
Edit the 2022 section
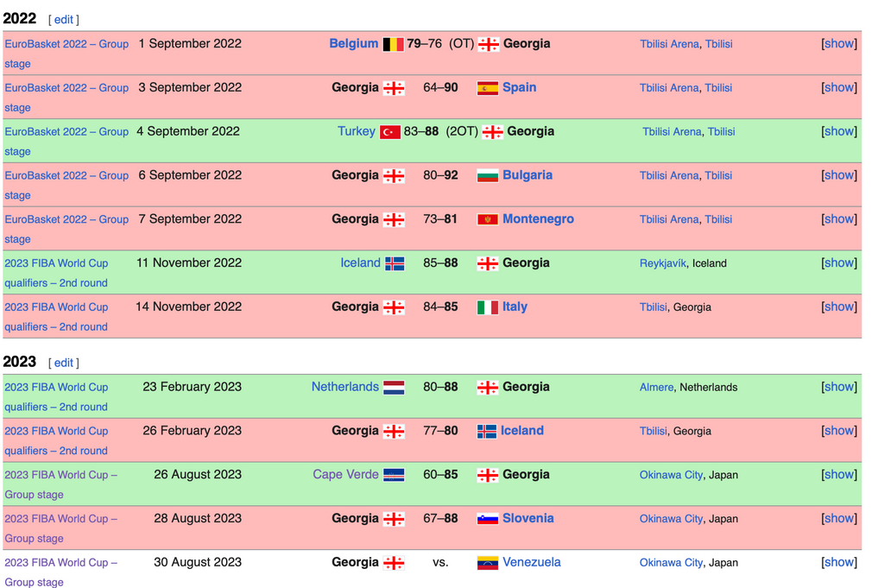64,20
